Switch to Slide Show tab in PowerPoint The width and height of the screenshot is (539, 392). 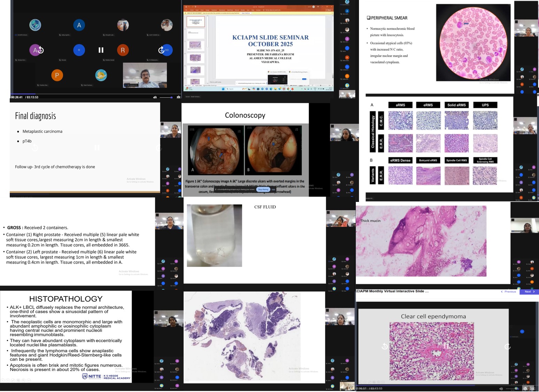230,10
